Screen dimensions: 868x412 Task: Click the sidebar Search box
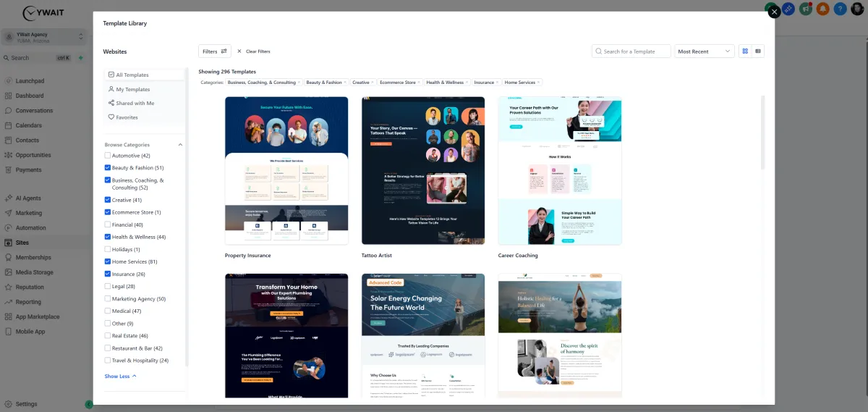pyautogui.click(x=36, y=58)
